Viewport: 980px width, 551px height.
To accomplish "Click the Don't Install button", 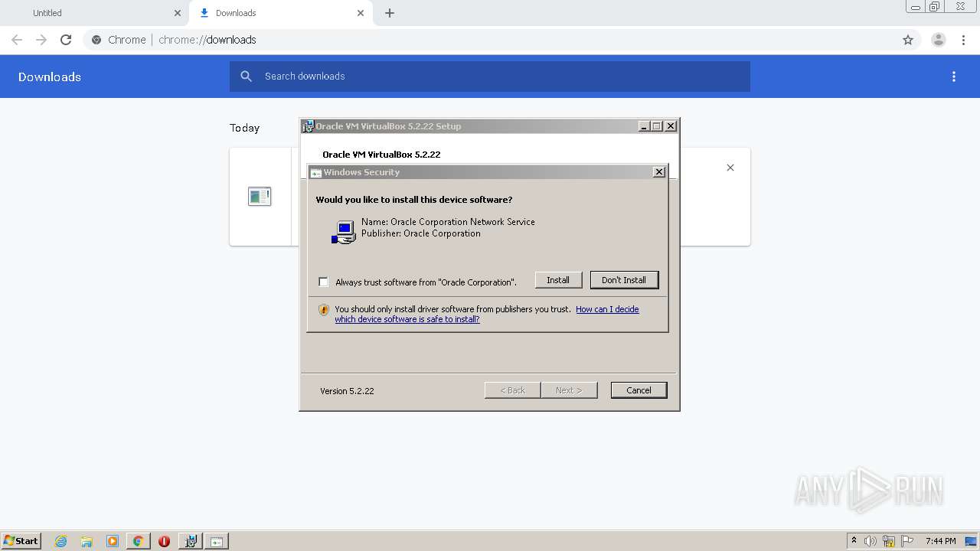I will [x=624, y=280].
